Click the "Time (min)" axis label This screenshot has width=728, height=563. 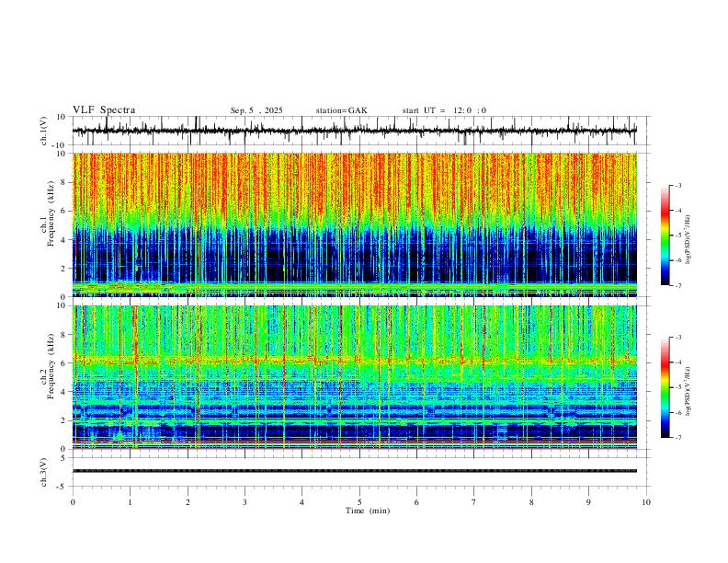[x=368, y=511]
